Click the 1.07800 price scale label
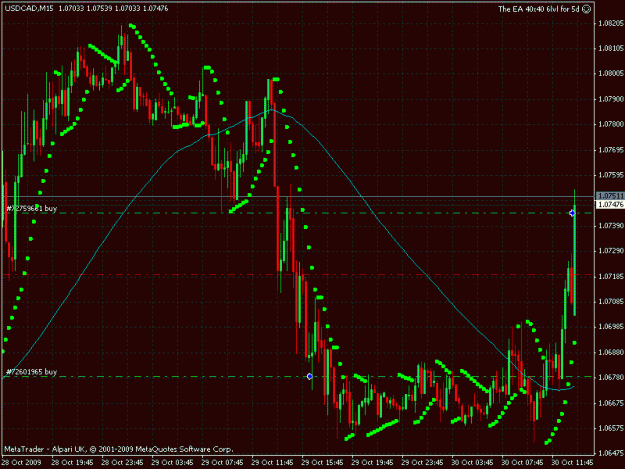This screenshot has height=469, width=625. point(611,124)
